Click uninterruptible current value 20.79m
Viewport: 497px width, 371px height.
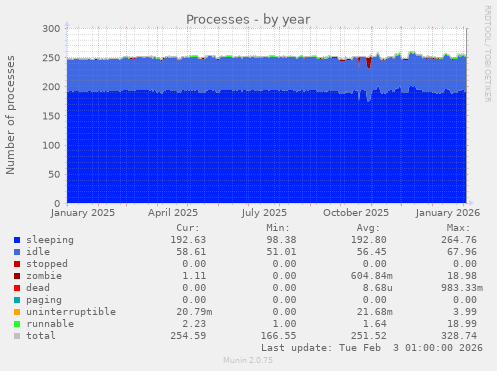[x=194, y=312]
